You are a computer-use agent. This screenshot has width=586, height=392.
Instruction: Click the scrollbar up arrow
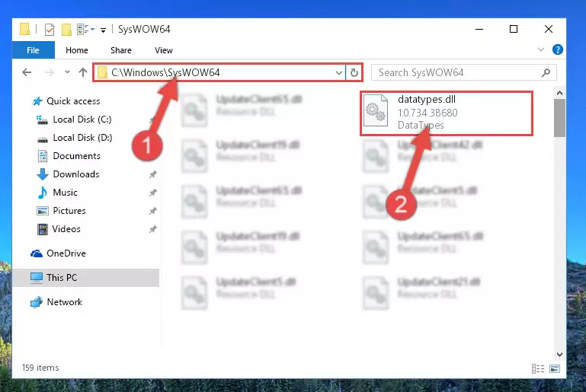pos(559,93)
